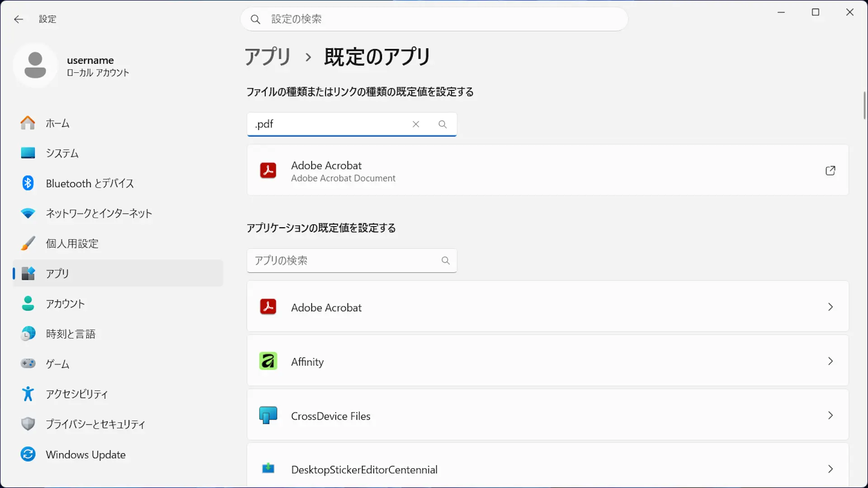Click DesktopStickerEditorCentennial app icon

tap(268, 469)
